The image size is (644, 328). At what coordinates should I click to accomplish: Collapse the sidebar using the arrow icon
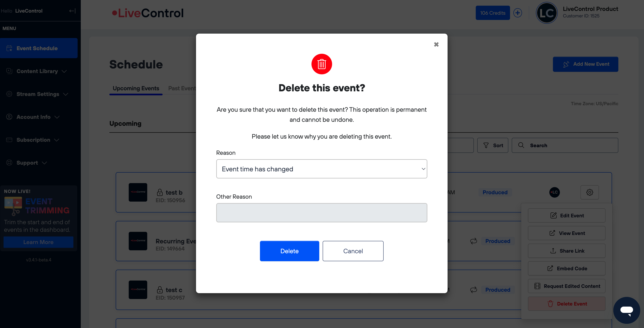click(72, 11)
